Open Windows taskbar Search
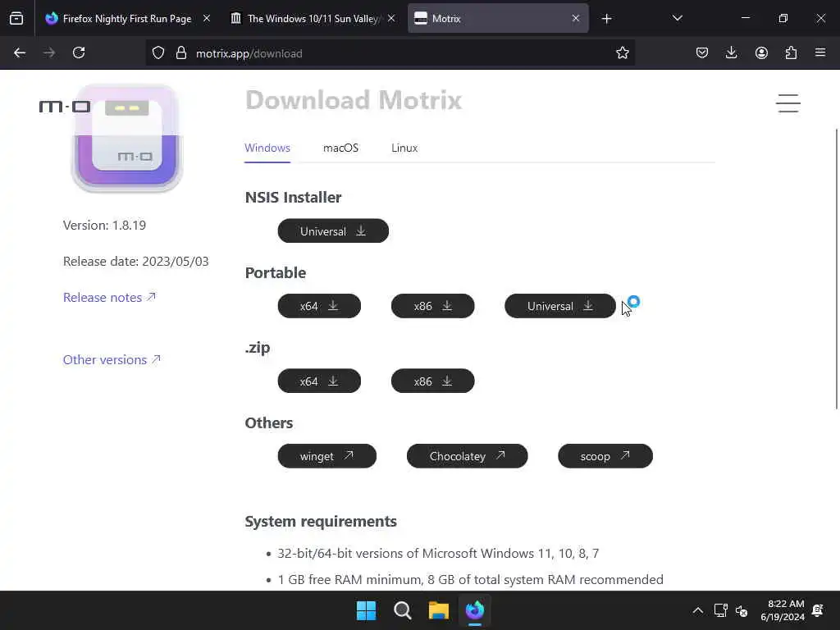 pyautogui.click(x=402, y=610)
